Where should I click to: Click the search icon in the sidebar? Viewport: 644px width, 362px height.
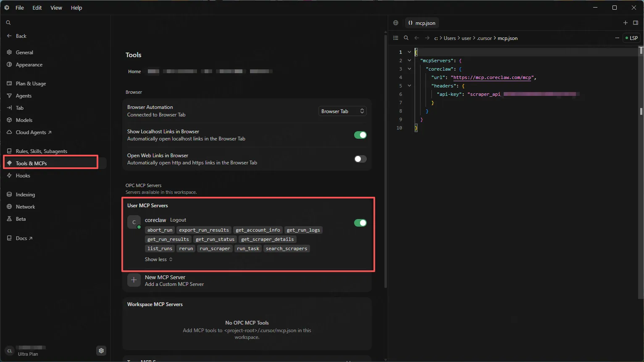8,23
